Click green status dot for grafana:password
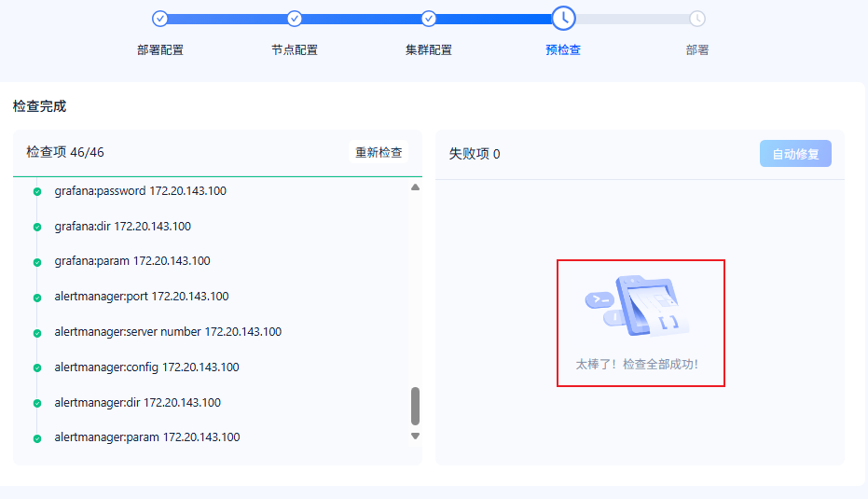Screen dimensions: 868x499 [37, 191]
